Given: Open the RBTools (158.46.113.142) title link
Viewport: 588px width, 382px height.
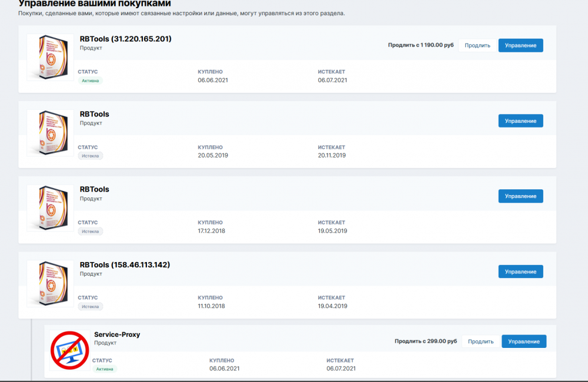Looking at the screenshot, I should tap(125, 265).
